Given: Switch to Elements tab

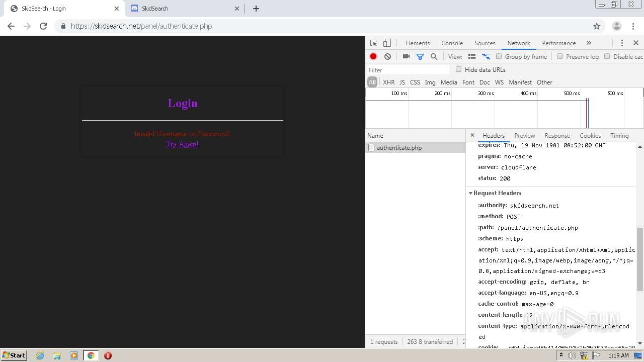Looking at the screenshot, I should pyautogui.click(x=418, y=43).
